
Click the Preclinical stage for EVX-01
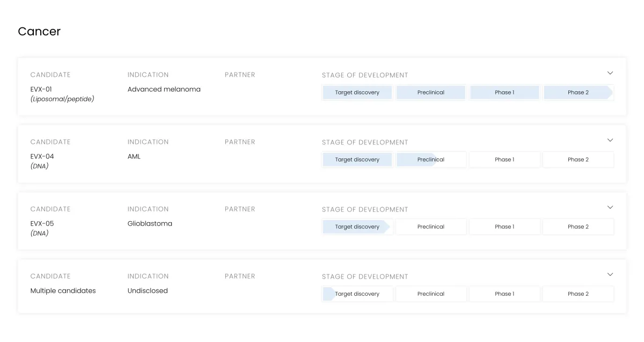(431, 92)
